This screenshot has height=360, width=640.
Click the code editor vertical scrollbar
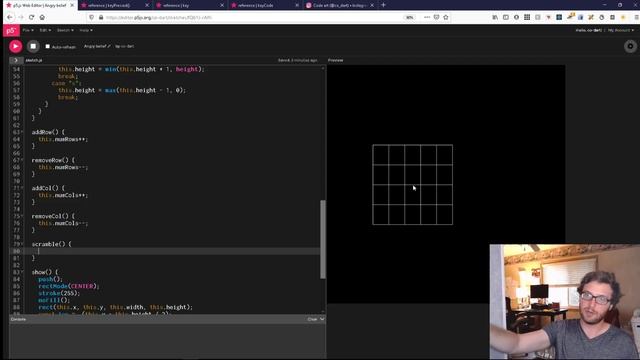[323, 239]
